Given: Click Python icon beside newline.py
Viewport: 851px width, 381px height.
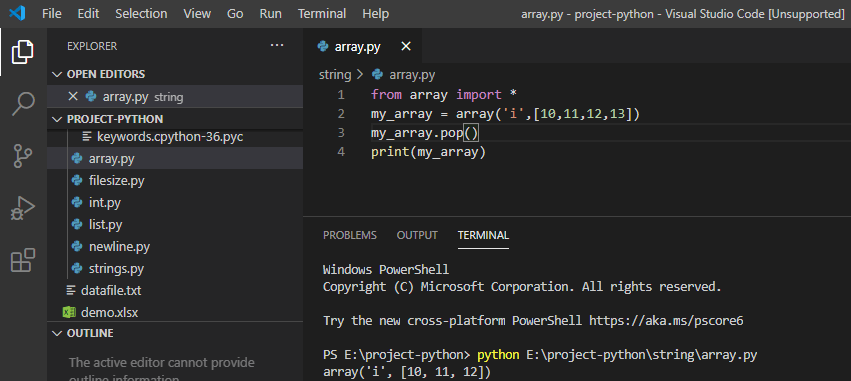Looking at the screenshot, I should coord(78,247).
